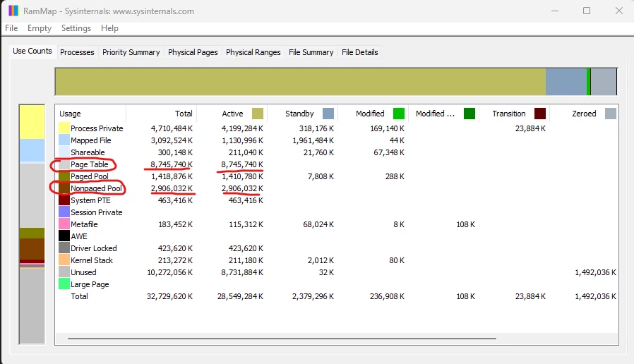Click the black AWE swatch
634x364 pixels.
pos(64,236)
